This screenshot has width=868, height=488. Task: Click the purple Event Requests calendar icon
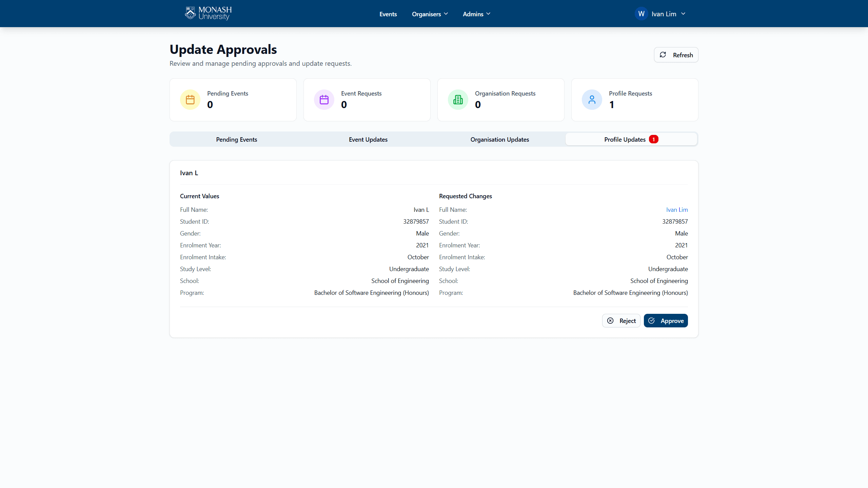click(x=324, y=100)
